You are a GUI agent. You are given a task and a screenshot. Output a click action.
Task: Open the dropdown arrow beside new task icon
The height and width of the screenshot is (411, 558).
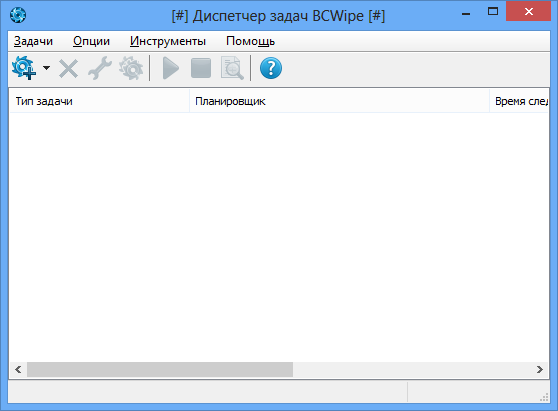click(46, 68)
